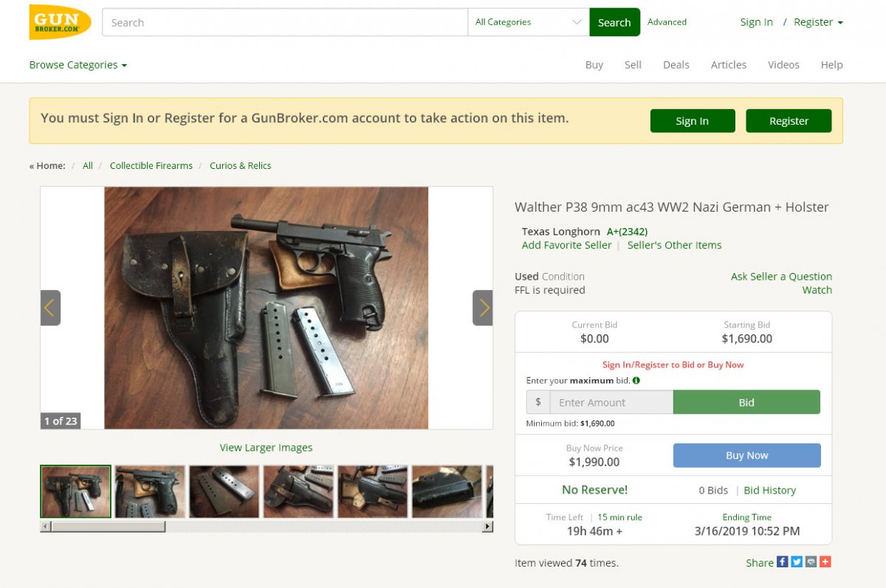This screenshot has width=886, height=588.
Task: Share the listing on Twitter
Action: 797,562
